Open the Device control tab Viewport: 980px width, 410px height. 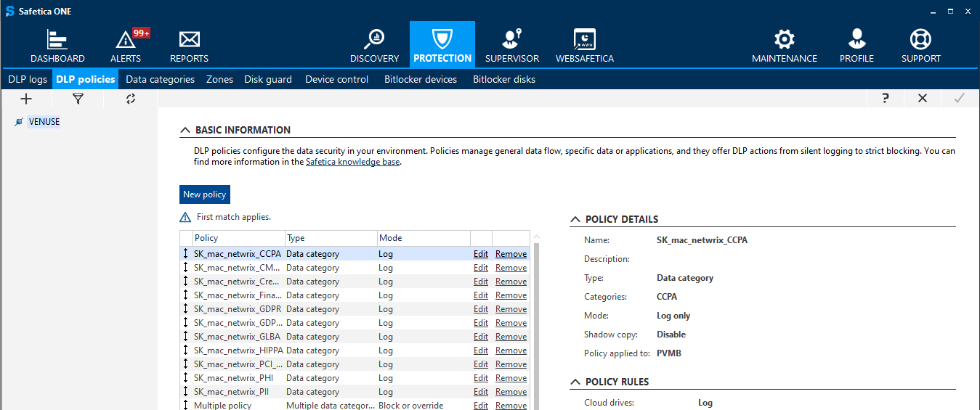pos(336,79)
